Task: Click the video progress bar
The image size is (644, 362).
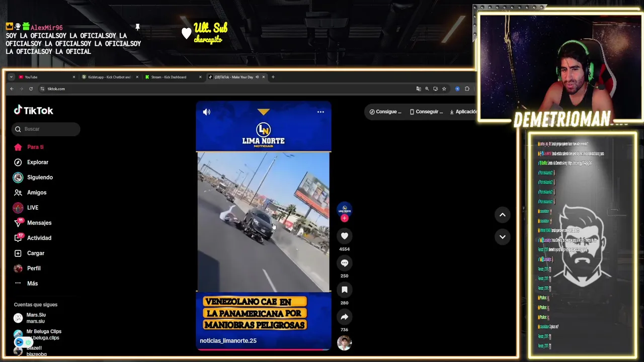Action: coord(263,349)
